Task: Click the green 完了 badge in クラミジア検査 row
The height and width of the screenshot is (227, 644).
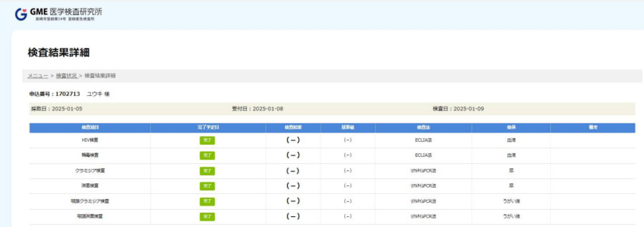Action: point(207,171)
